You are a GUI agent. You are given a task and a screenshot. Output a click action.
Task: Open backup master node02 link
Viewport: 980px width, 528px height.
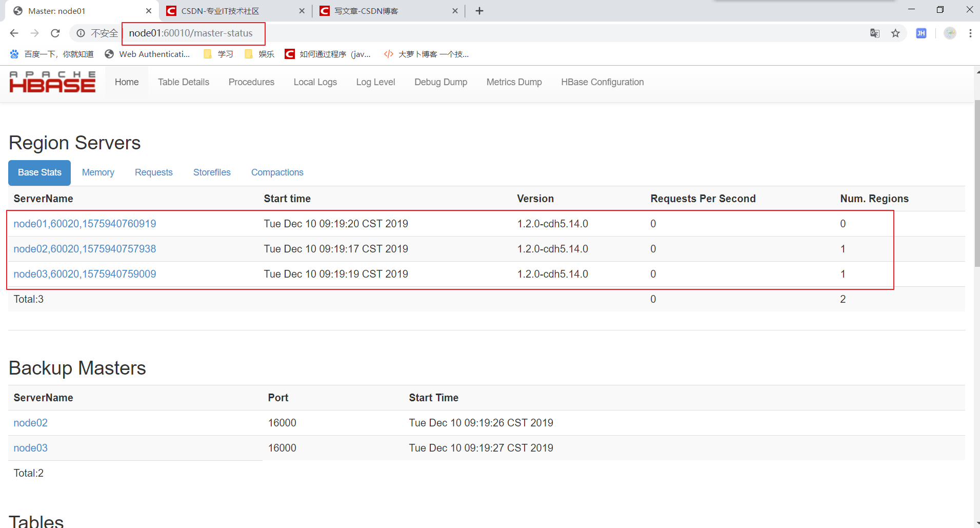point(30,423)
